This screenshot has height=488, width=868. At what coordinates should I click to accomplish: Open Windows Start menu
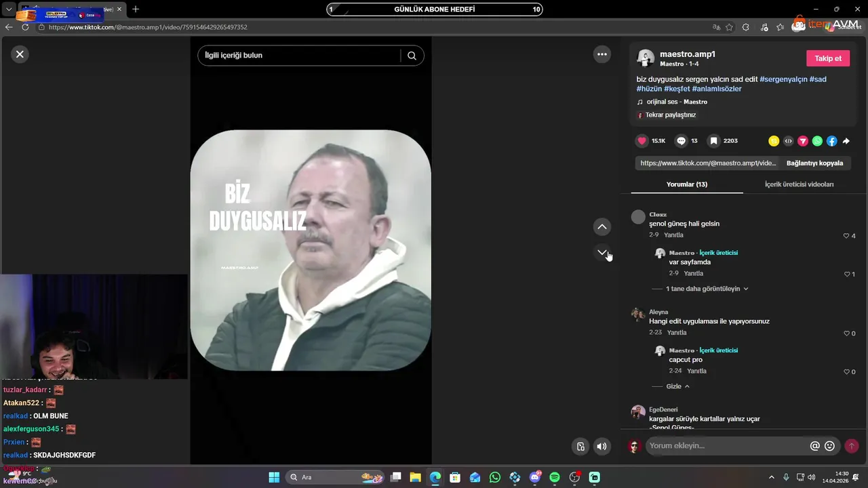coord(274,477)
